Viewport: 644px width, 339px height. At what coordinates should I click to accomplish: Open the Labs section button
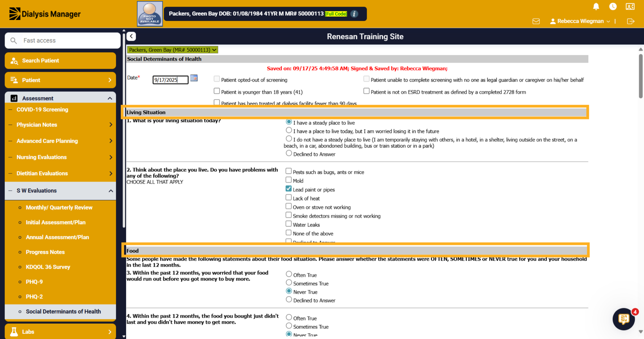click(x=60, y=331)
